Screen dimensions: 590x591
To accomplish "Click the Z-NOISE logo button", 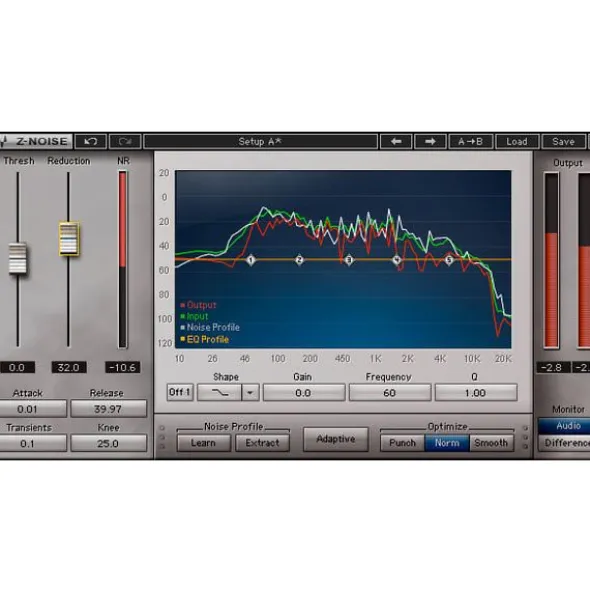I will pyautogui.click(x=36, y=141).
